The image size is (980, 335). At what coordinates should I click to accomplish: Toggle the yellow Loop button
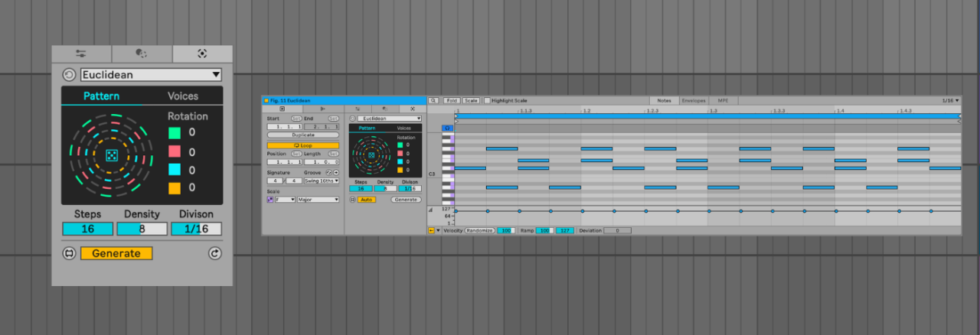pyautogui.click(x=302, y=145)
